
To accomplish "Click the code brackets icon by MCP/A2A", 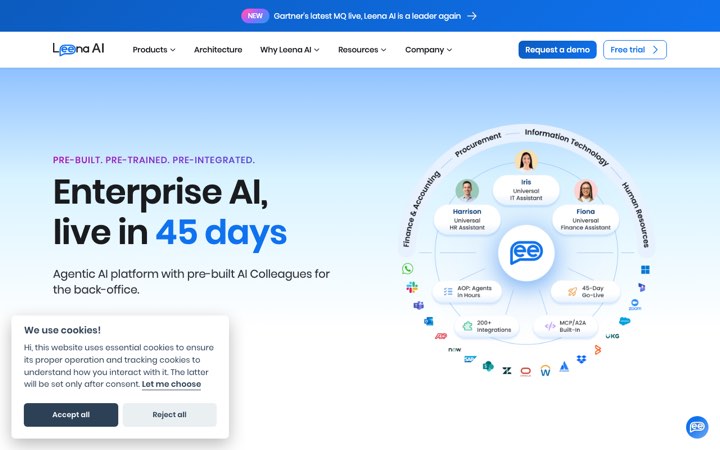I will [550, 326].
